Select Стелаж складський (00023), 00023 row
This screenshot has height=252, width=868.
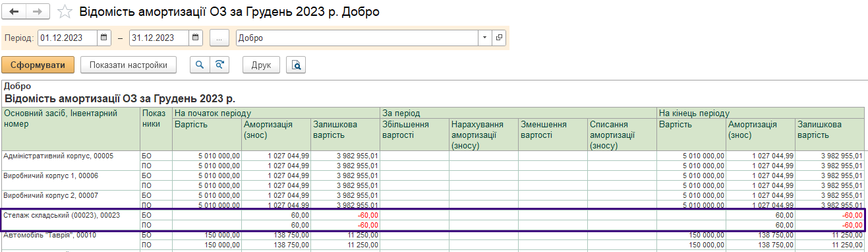(434, 220)
